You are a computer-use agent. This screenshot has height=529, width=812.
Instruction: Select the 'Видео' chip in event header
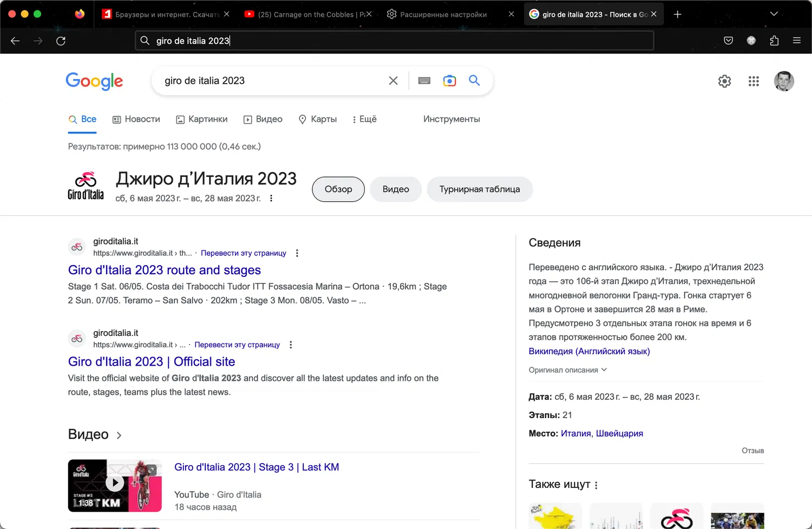pyautogui.click(x=396, y=189)
